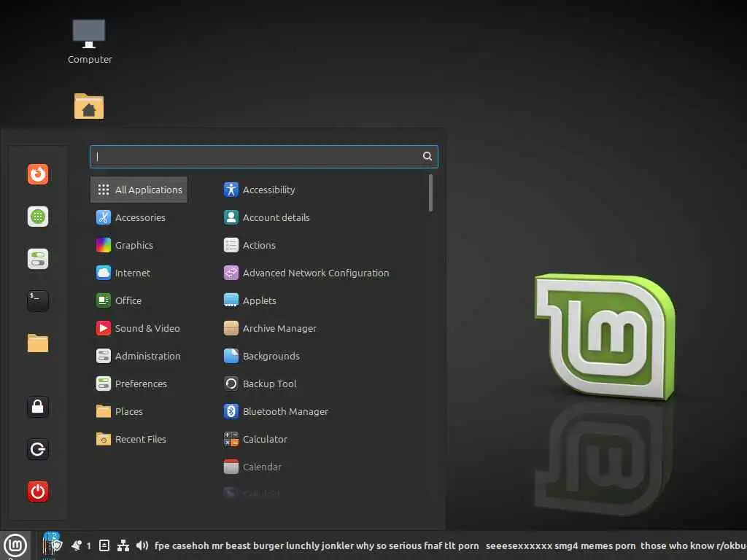This screenshot has width=747, height=560.
Task: Launch Terminal from the favorites sidebar
Action: coord(38,301)
